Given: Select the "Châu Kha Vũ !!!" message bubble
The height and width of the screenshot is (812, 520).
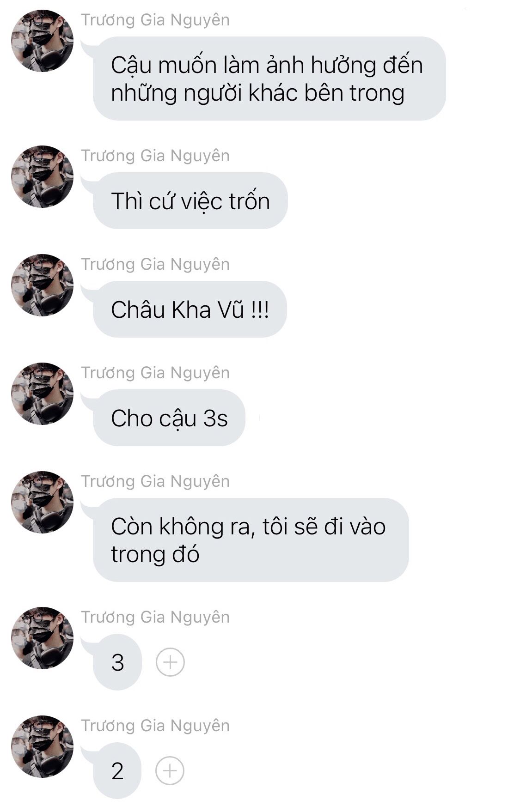Looking at the screenshot, I should click(x=190, y=309).
